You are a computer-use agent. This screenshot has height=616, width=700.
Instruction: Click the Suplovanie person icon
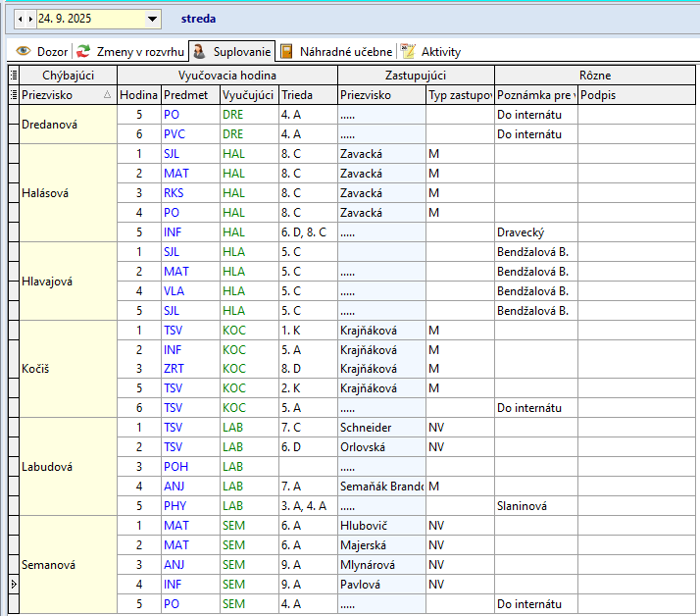click(x=199, y=51)
